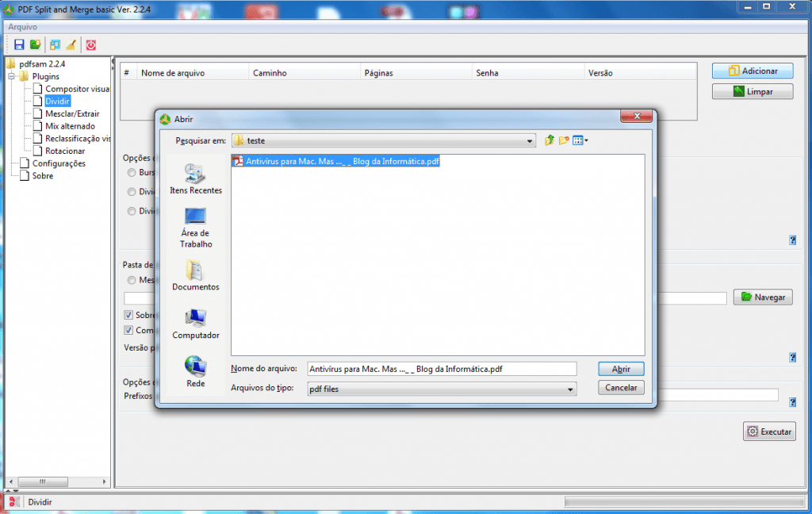
Task: Go to Área de Trabalho shortcut
Action: click(196, 228)
